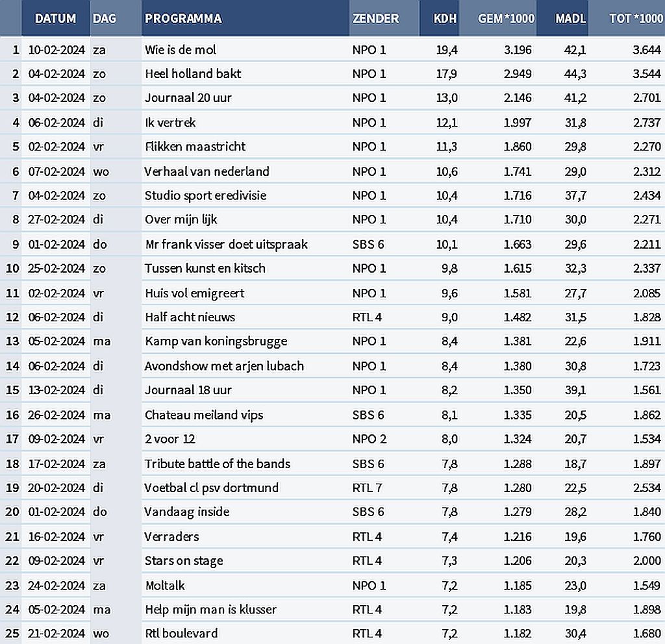The height and width of the screenshot is (644, 665).
Task: Click rank number 1 in the first column
Action: tap(16, 50)
